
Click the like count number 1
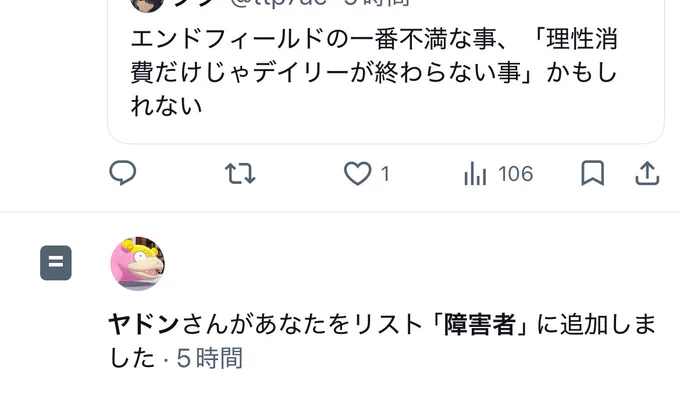click(x=385, y=174)
